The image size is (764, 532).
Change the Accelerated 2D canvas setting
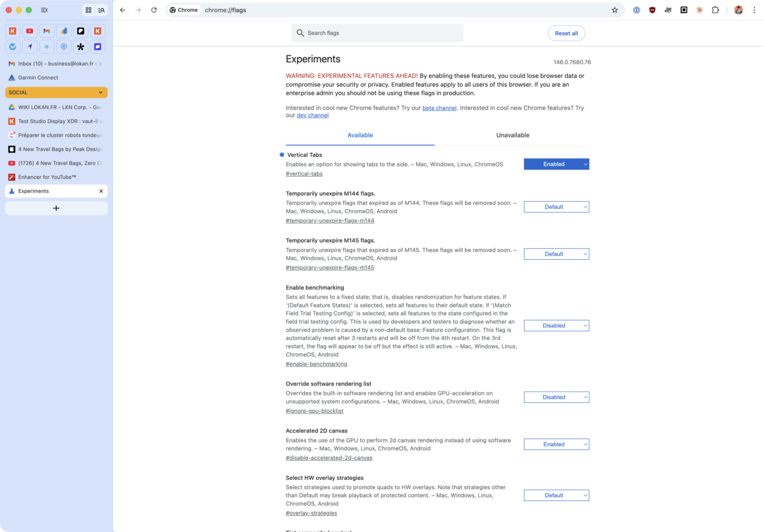(556, 444)
